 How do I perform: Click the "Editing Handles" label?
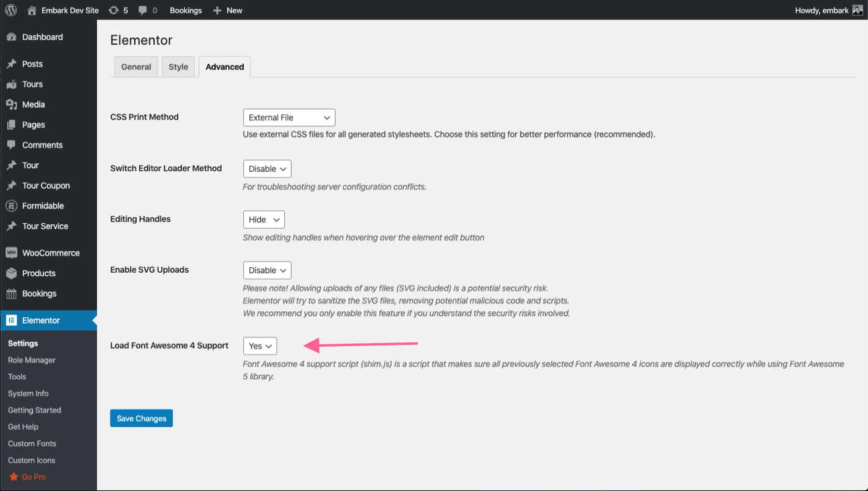coord(140,219)
